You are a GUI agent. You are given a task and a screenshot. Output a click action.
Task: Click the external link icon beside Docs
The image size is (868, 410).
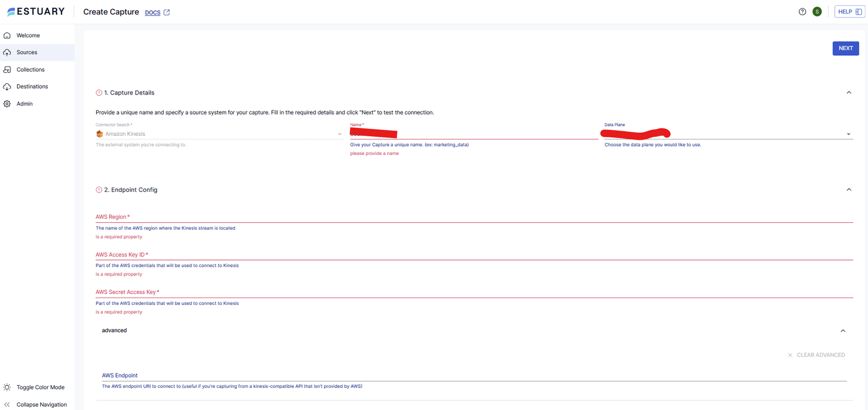tap(167, 12)
